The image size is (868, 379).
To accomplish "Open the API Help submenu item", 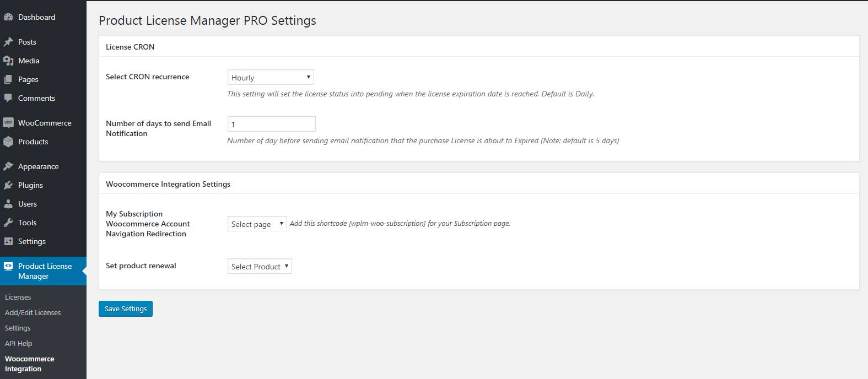I will tap(19, 343).
